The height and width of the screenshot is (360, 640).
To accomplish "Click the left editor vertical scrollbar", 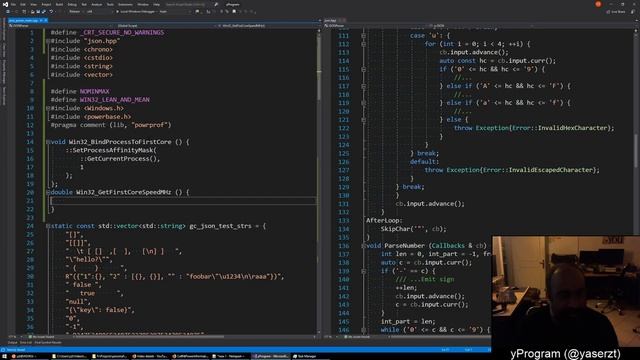I will pos(319,182).
